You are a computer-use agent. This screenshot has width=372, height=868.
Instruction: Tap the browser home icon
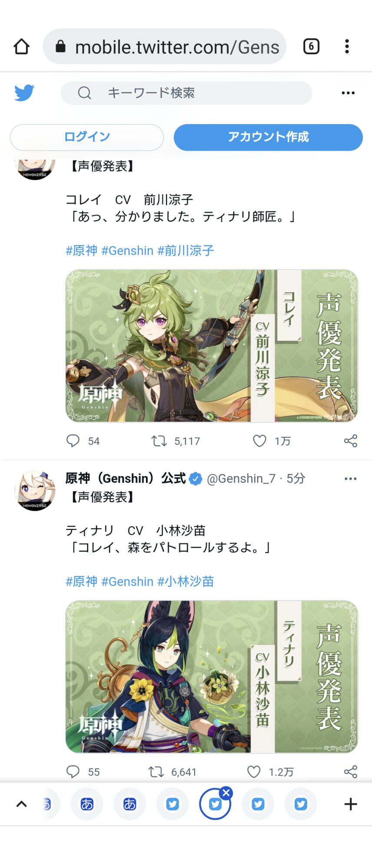pos(21,46)
